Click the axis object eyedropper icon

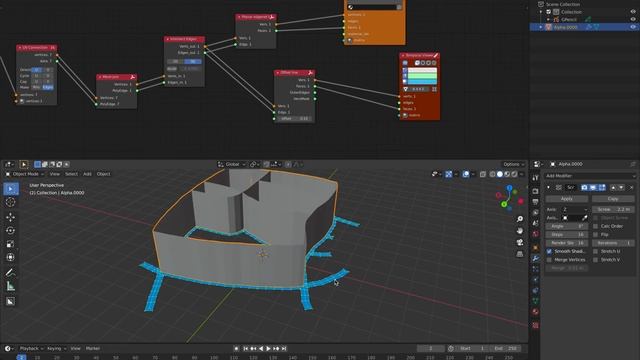(584, 218)
